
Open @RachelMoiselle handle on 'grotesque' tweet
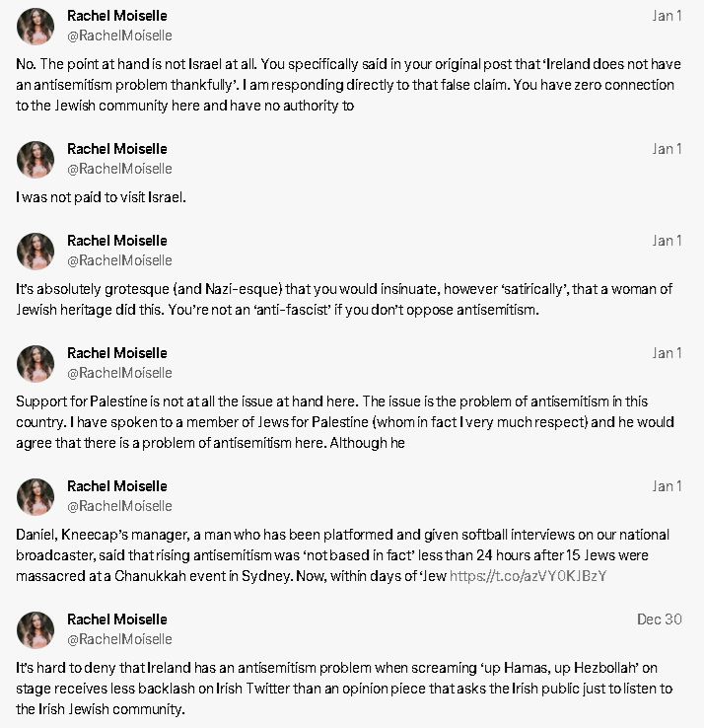(119, 260)
